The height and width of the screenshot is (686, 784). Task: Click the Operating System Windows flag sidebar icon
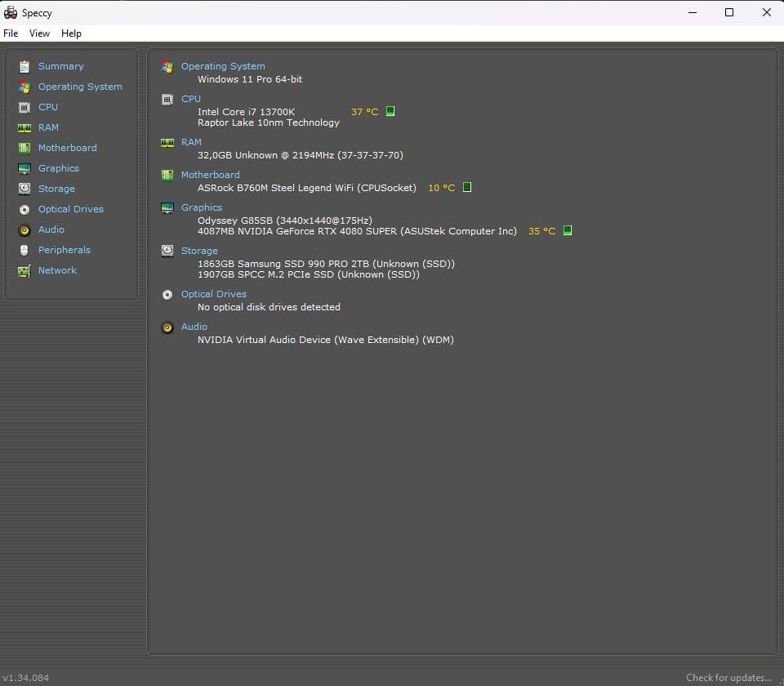[24, 87]
